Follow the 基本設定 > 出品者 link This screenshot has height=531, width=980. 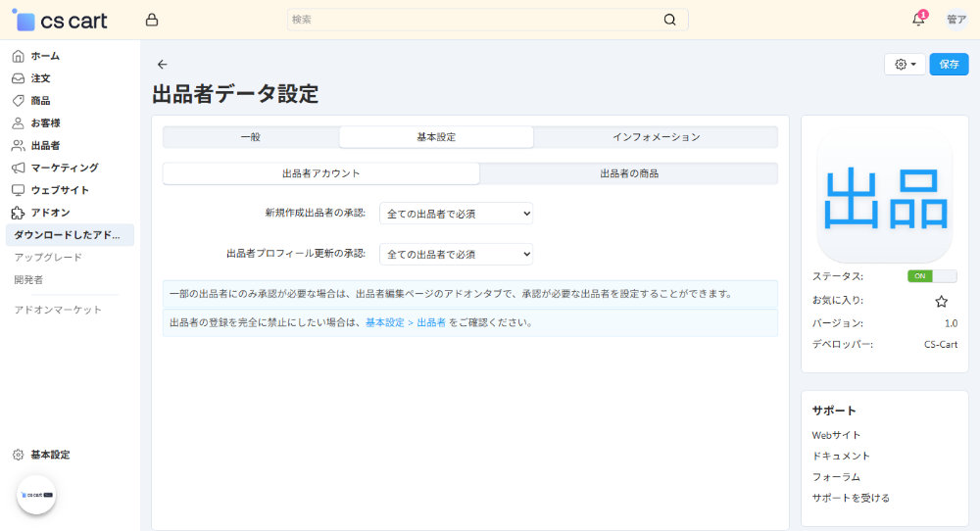[406, 323]
